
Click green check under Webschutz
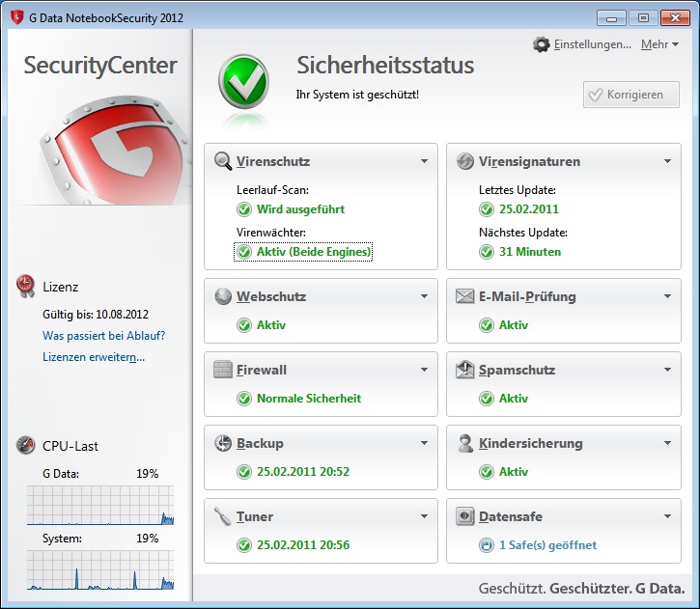coord(244,325)
